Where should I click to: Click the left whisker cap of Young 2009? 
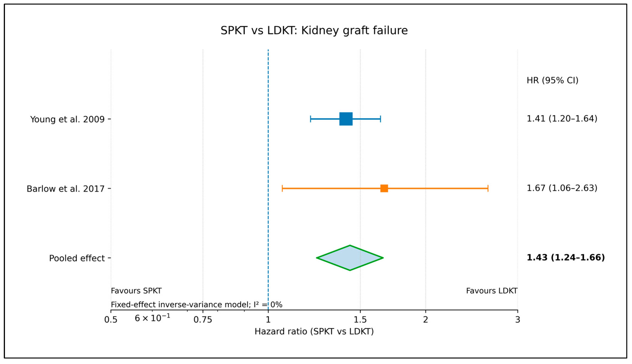(x=311, y=119)
